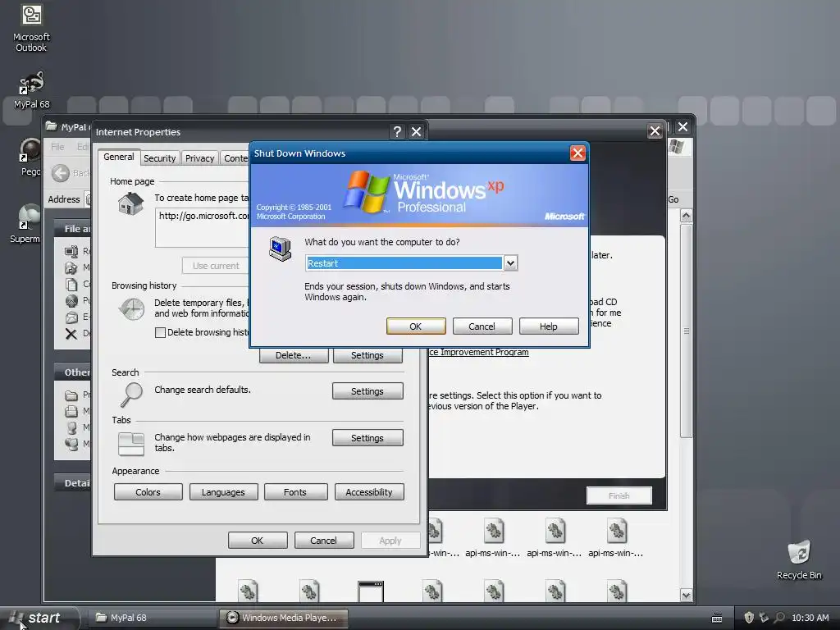Switch to the Security tab

click(160, 158)
